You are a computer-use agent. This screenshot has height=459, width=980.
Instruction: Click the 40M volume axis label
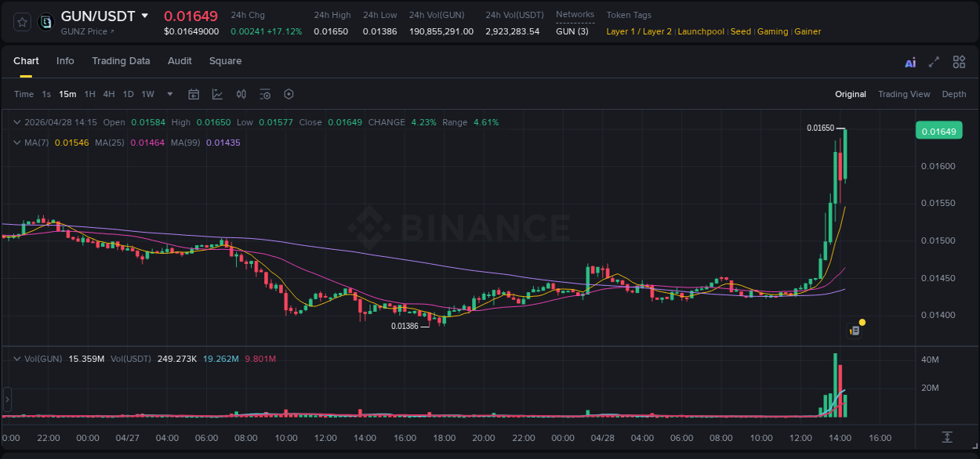(x=931, y=360)
